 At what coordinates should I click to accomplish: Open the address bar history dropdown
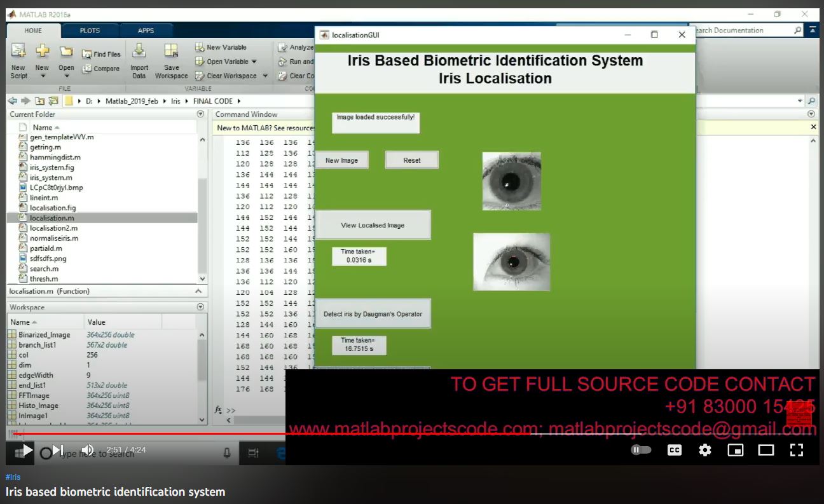click(x=800, y=100)
